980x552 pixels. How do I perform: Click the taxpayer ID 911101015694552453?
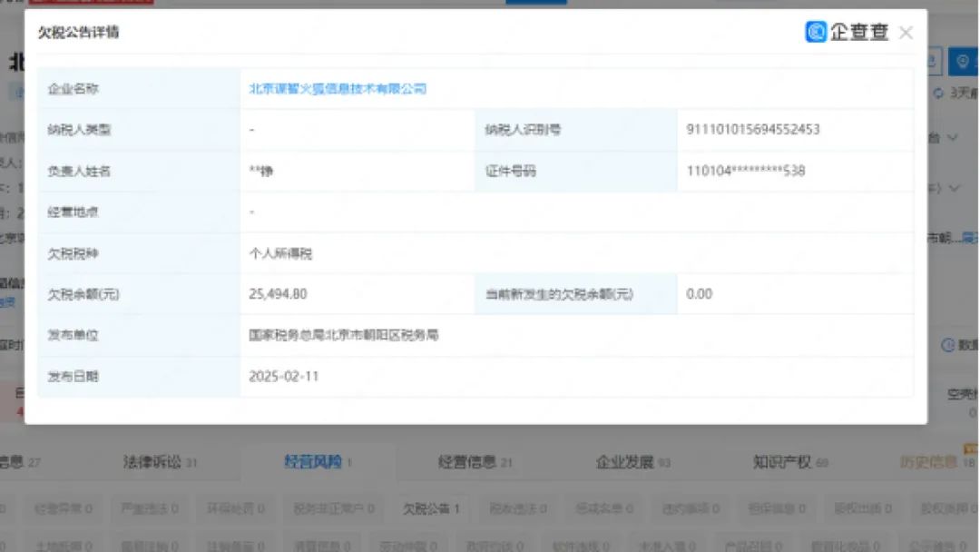point(753,130)
